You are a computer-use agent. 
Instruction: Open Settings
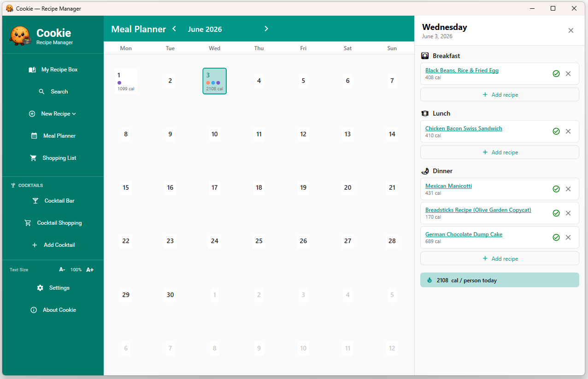point(53,288)
